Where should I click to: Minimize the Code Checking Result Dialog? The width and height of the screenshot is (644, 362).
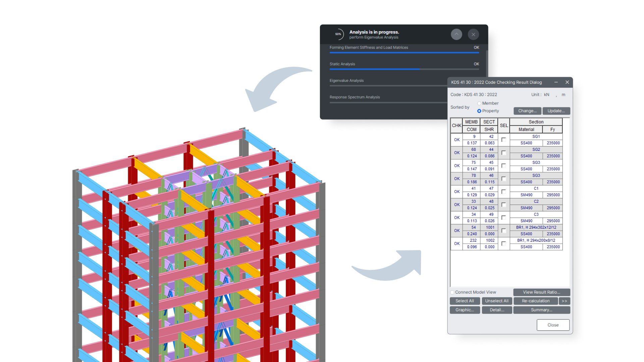click(x=556, y=82)
